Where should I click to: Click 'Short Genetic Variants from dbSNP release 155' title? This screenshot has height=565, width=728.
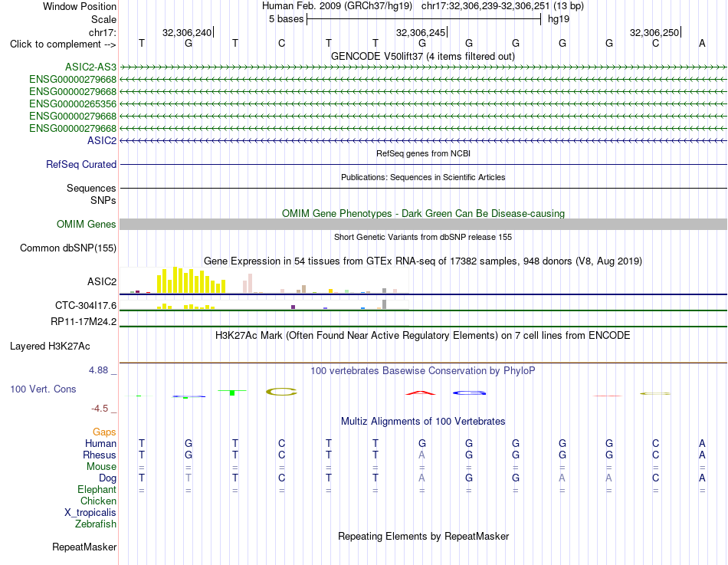[423, 237]
